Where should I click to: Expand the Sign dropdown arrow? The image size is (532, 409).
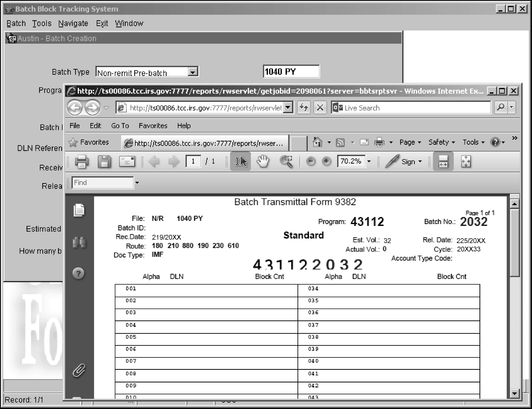(x=420, y=161)
